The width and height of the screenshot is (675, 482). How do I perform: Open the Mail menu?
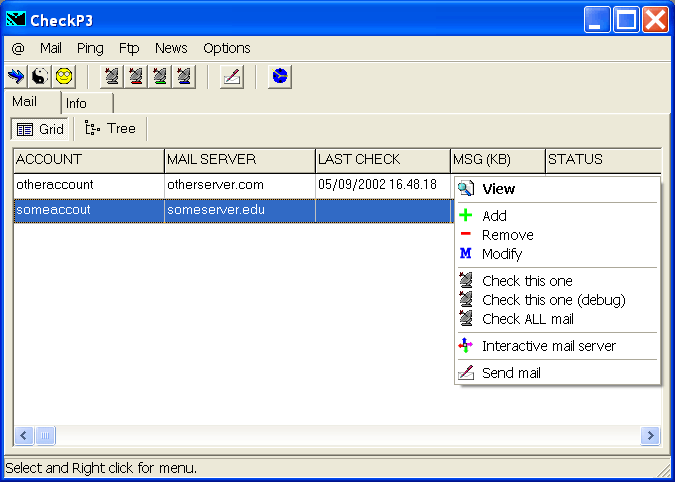(x=51, y=48)
